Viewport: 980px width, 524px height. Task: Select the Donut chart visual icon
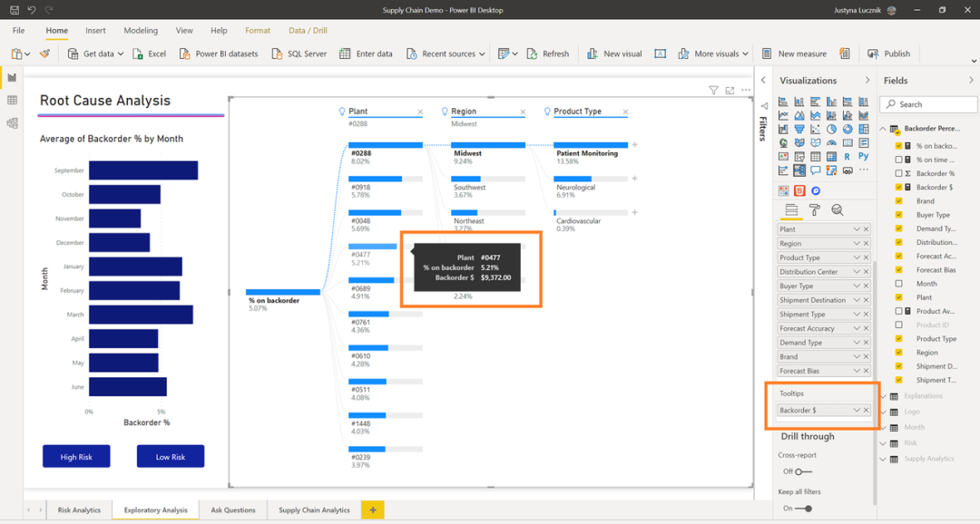848,130
